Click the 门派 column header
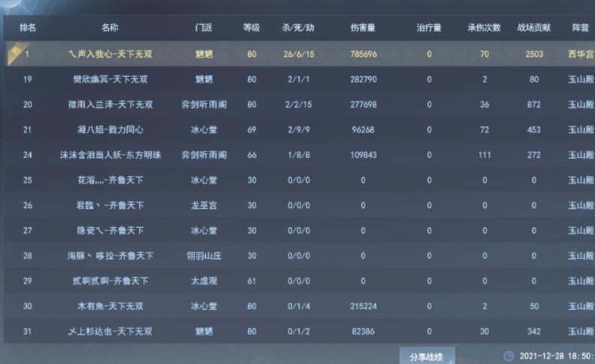Screen dimensions: 595x364 [x=204, y=28]
